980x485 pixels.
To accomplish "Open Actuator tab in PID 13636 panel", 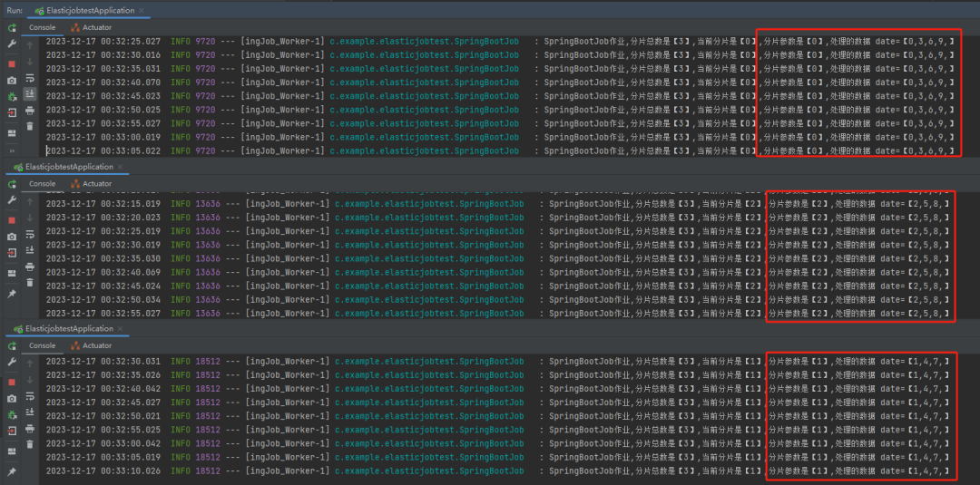I will coord(91,183).
